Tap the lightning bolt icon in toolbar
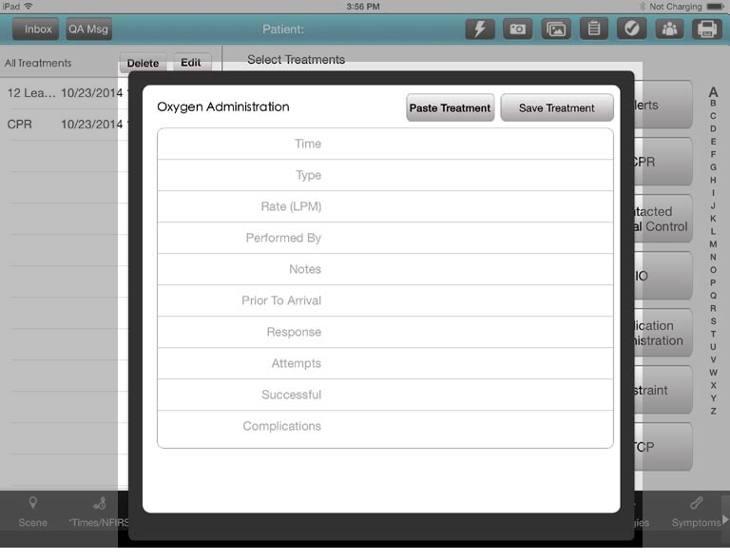This screenshot has height=560, width=730. [x=480, y=29]
